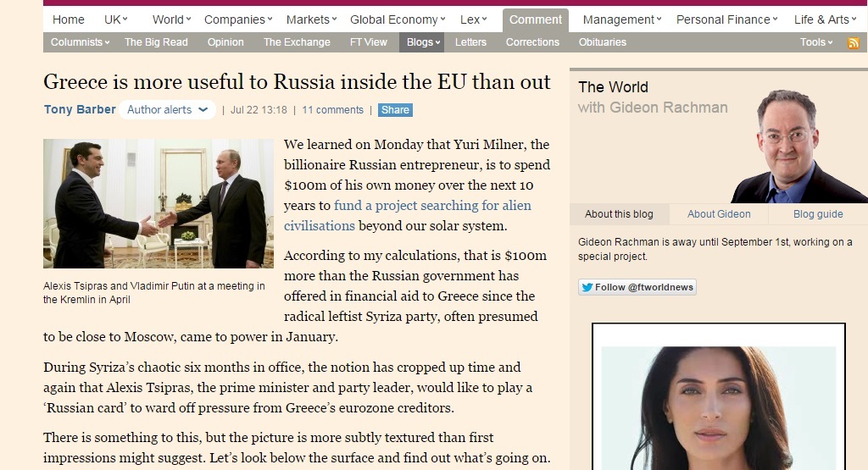Viewport: 868px width, 470px height.
Task: Open the Markets dropdown menu
Action: [x=311, y=20]
